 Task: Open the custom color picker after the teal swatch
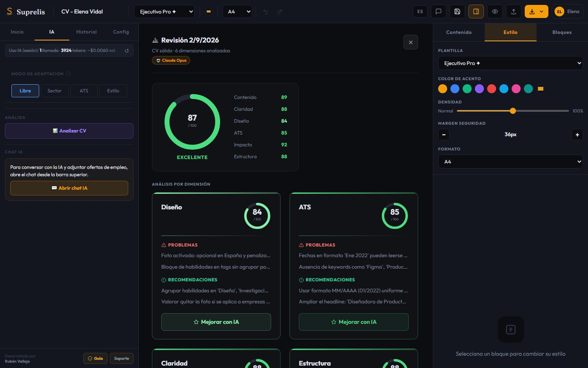pyautogui.click(x=541, y=89)
